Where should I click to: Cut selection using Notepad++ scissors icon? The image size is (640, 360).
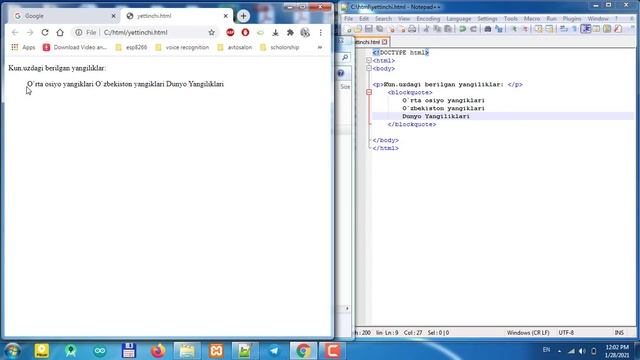(426, 29)
